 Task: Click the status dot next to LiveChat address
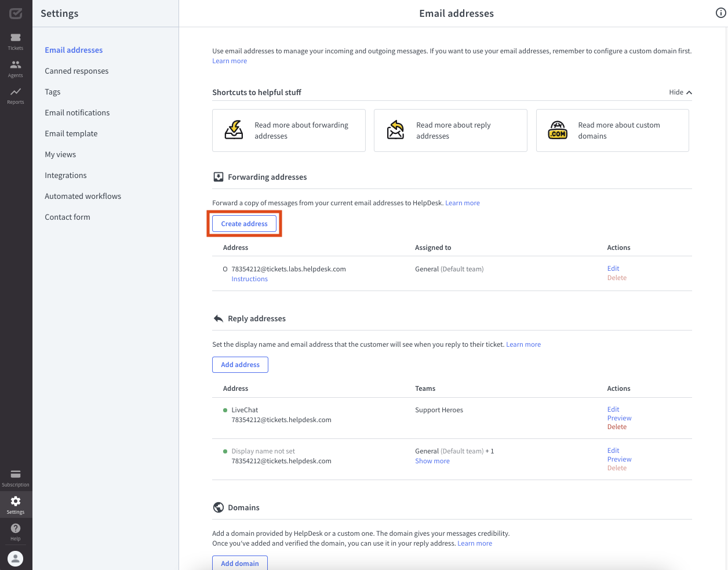pos(225,409)
